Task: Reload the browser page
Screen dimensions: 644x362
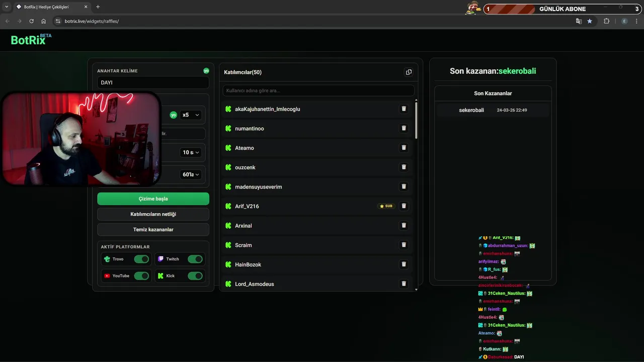Action: [31, 21]
